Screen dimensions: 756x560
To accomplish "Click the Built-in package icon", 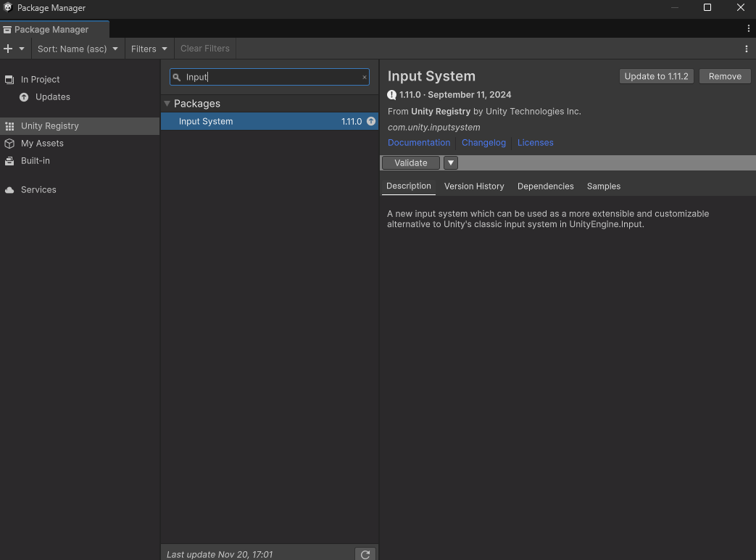I will (9, 161).
